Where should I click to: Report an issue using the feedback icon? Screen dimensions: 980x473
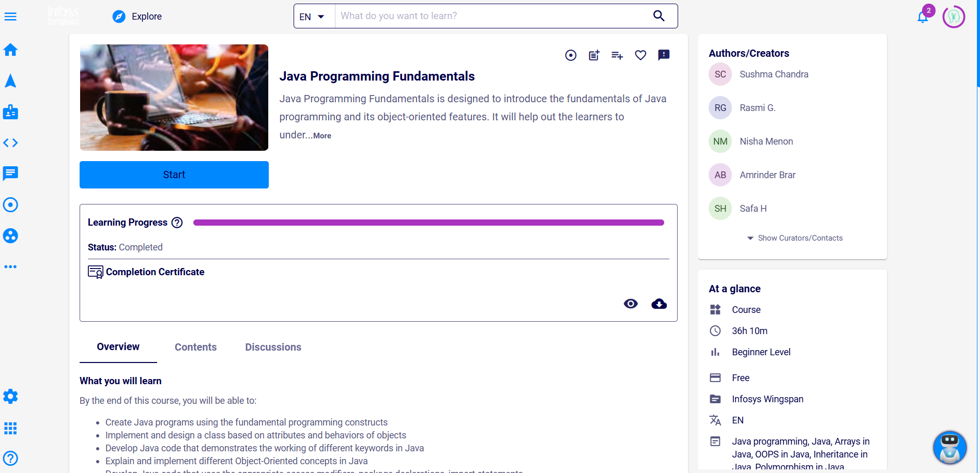tap(664, 55)
